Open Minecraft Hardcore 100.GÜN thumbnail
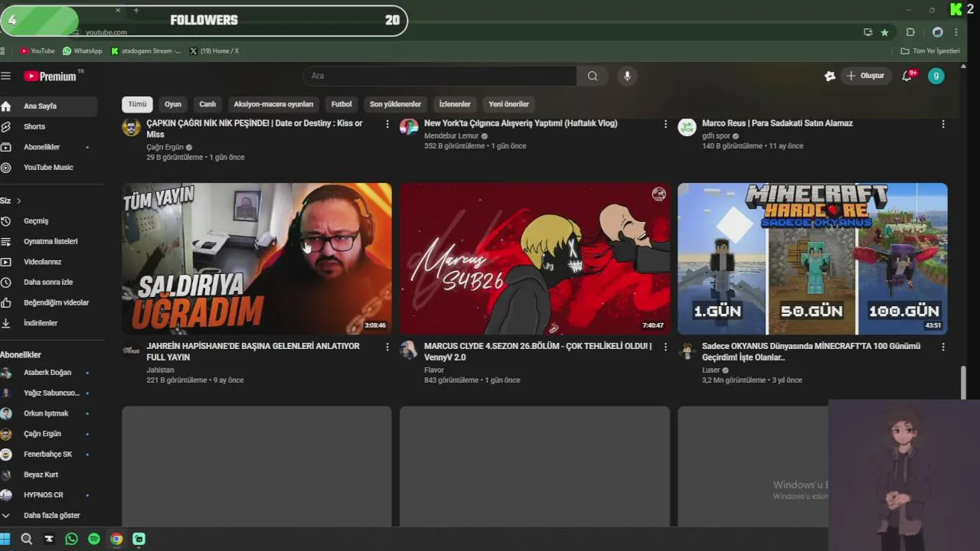 click(x=812, y=259)
